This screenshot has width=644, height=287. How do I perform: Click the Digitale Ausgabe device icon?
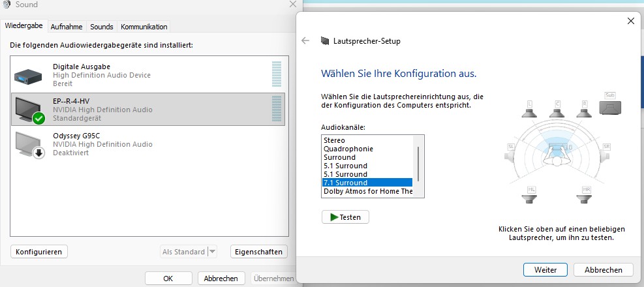pyautogui.click(x=28, y=76)
